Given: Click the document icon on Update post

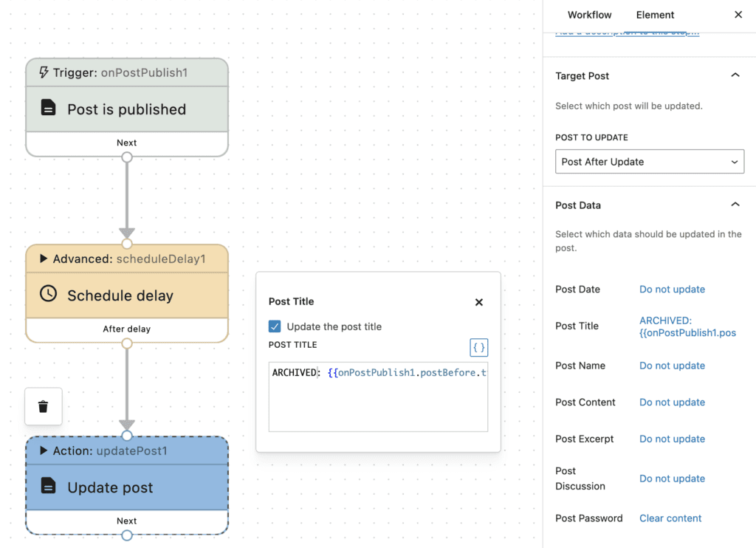Looking at the screenshot, I should coord(48,486).
